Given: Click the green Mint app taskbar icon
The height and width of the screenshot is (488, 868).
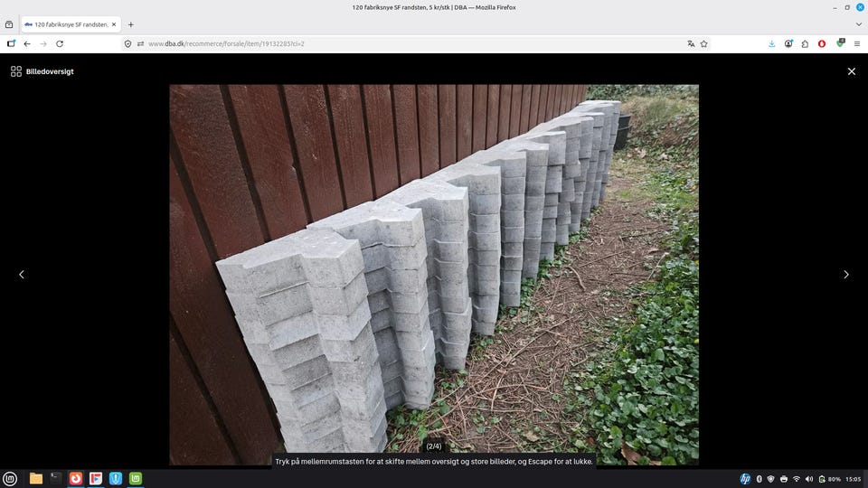Looking at the screenshot, I should [136, 479].
